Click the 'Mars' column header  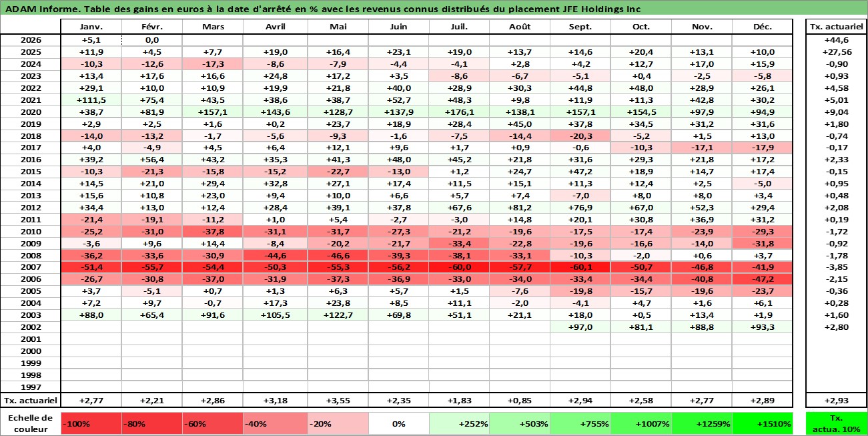pos(213,27)
